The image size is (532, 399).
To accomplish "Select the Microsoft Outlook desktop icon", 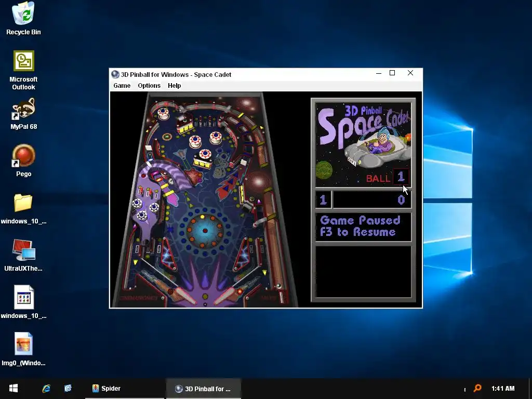I will click(x=23, y=71).
